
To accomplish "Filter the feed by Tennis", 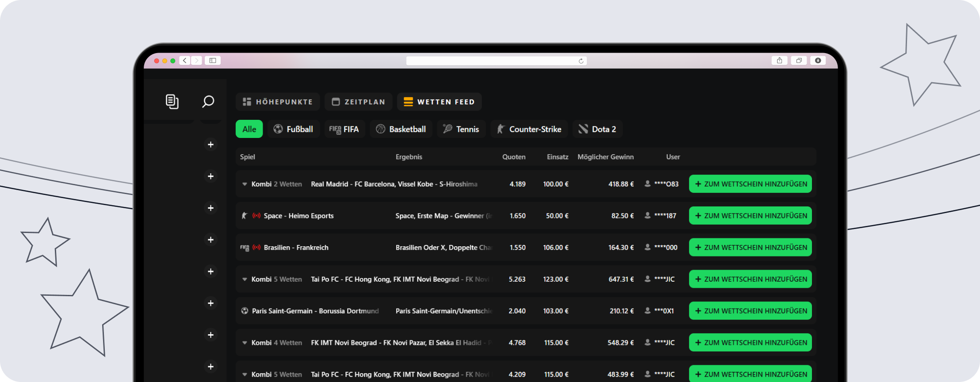I will coord(461,129).
